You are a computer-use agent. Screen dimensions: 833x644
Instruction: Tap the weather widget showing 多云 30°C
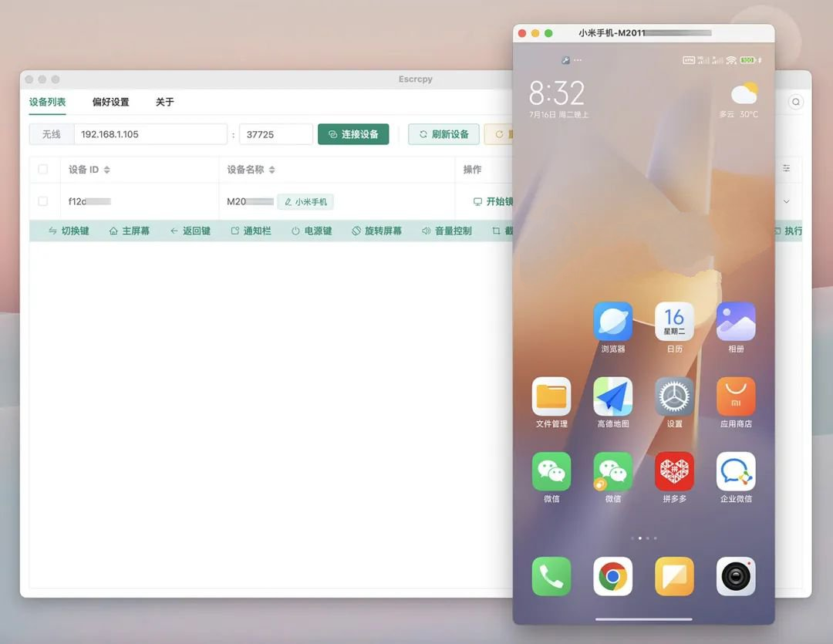740,100
